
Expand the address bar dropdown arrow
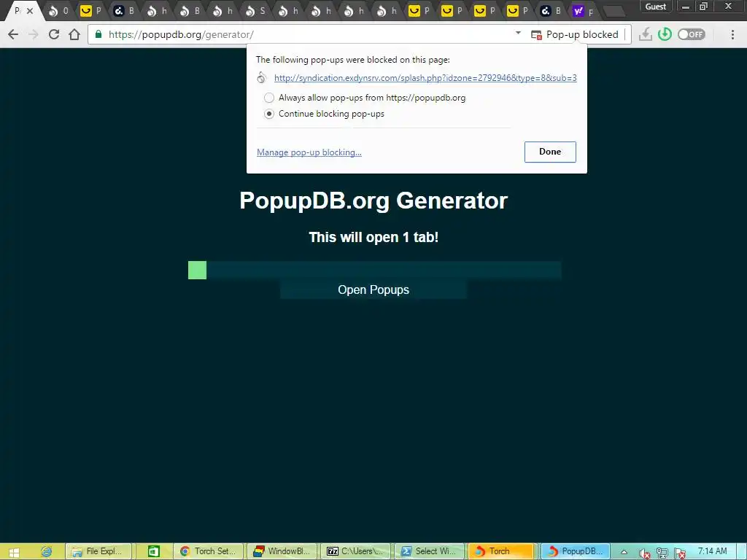[x=519, y=34]
